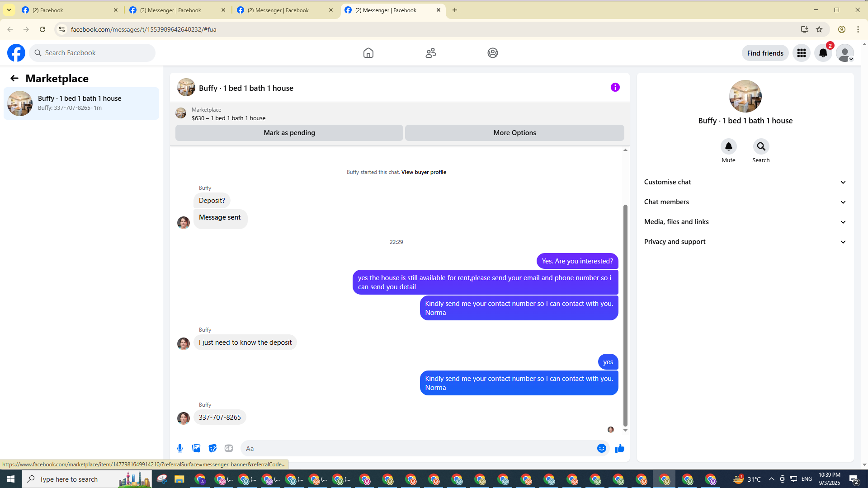Open conversation information purple icon
Viewport: 868px width, 488px height.
click(615, 87)
